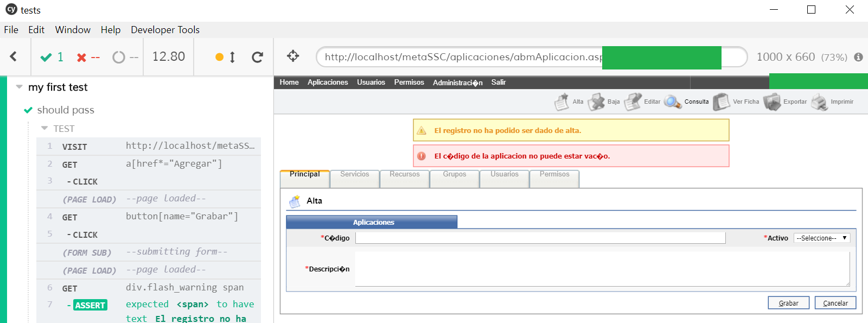Screen dimensions: 868x323
Task: Click the Ver Ficha toolbar icon
Action: pos(722,102)
